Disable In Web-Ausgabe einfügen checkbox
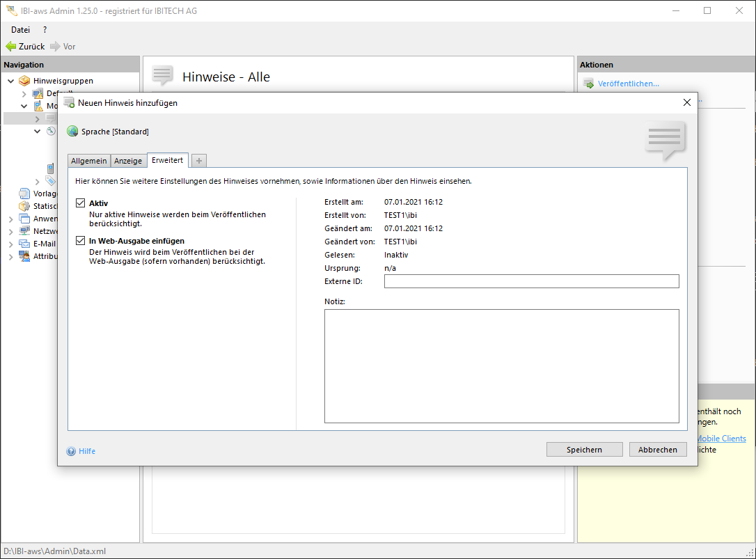Image resolution: width=756 pixels, height=559 pixels. click(81, 241)
